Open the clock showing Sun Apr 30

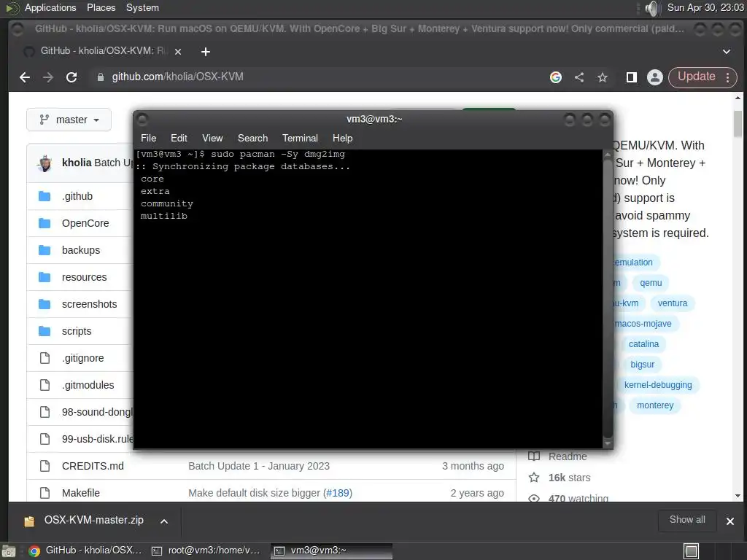[x=705, y=7]
